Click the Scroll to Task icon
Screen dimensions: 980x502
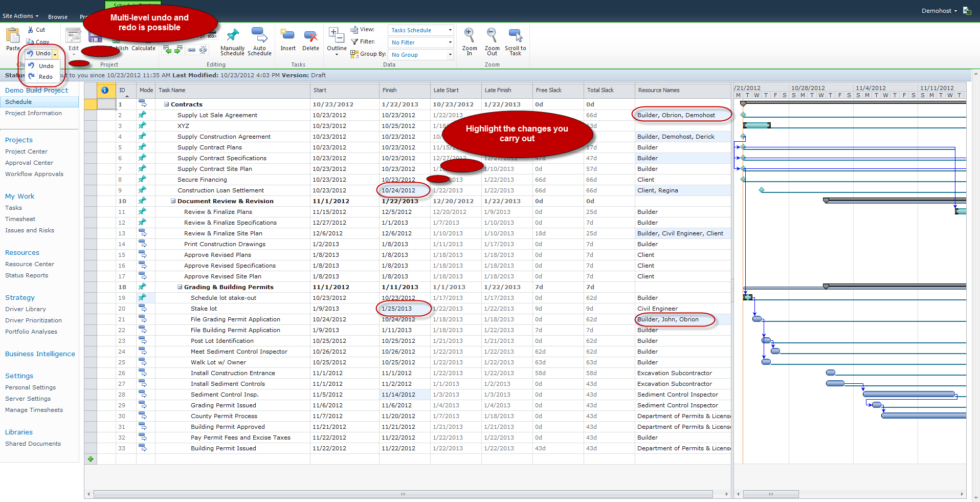(x=515, y=35)
